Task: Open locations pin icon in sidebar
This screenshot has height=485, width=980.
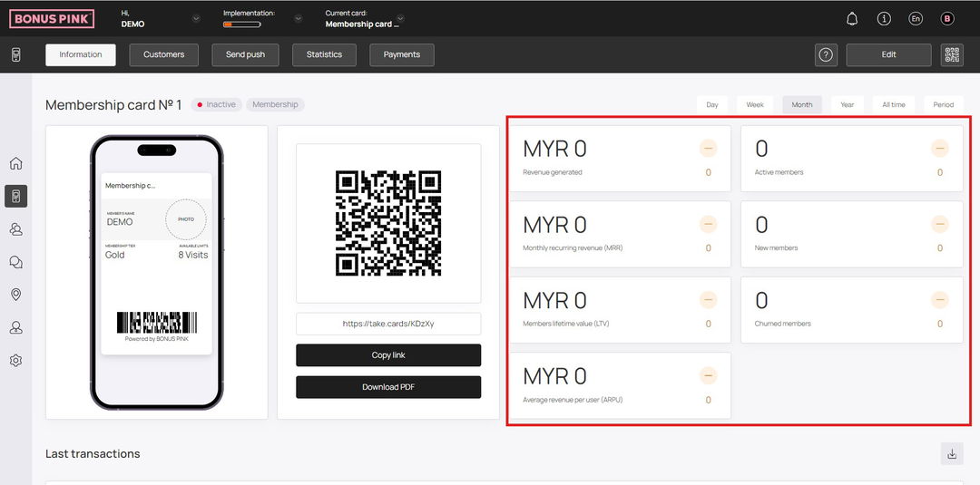Action: click(16, 295)
